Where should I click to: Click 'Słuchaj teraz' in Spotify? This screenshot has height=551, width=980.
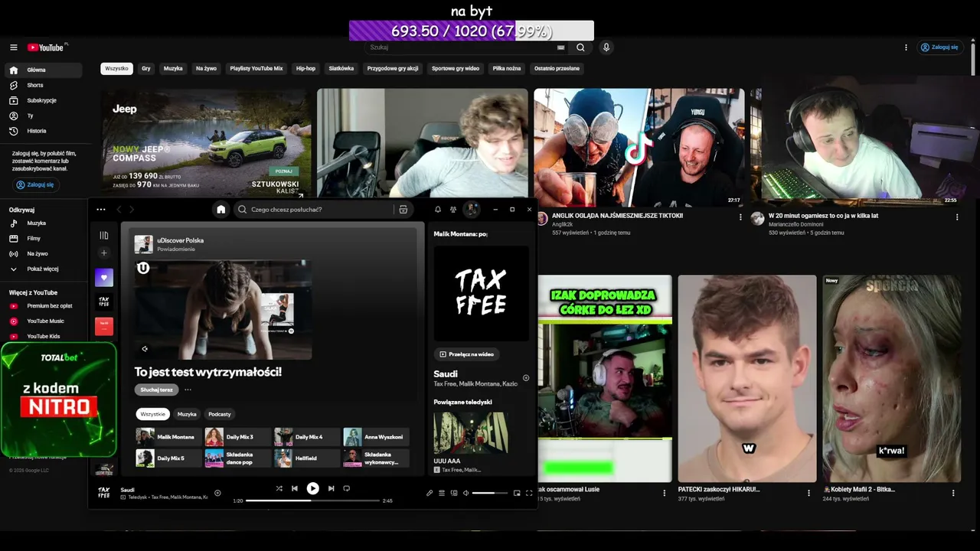(x=156, y=390)
